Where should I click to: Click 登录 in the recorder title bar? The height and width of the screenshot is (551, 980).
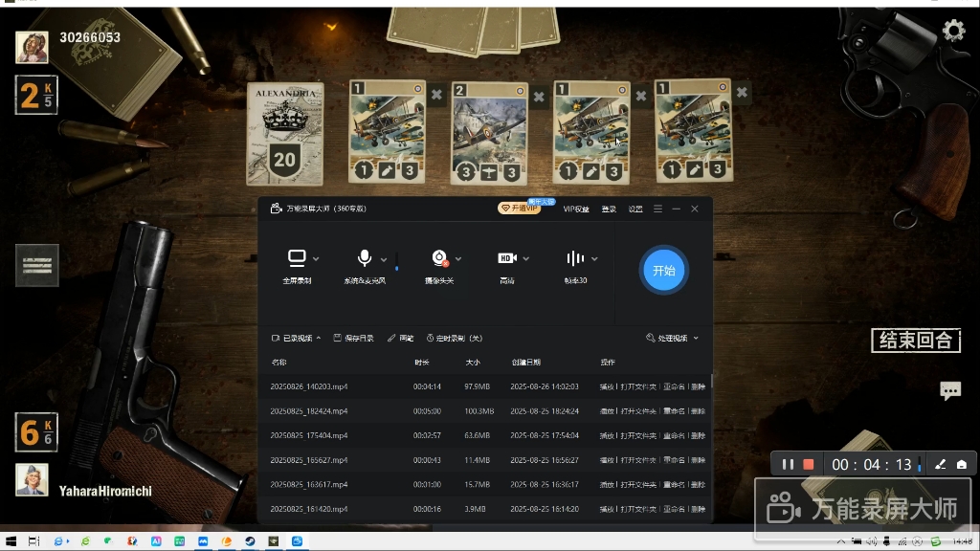pos(609,209)
